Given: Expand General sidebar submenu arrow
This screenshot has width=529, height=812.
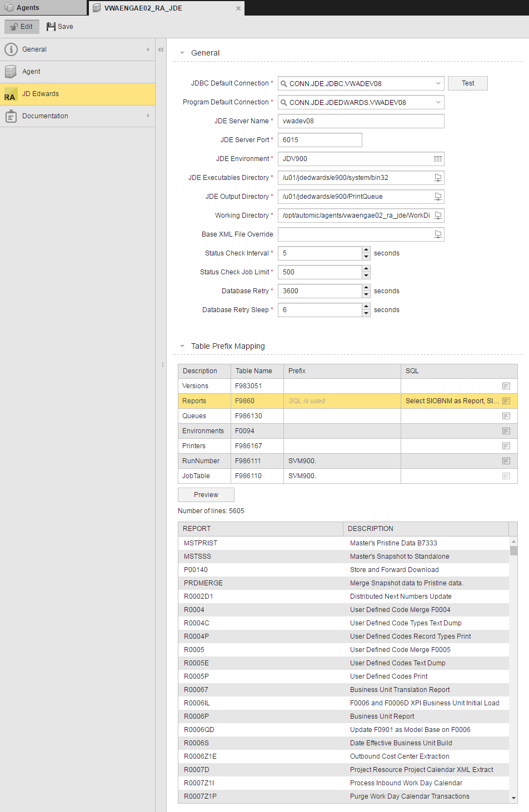Looking at the screenshot, I should (x=148, y=49).
